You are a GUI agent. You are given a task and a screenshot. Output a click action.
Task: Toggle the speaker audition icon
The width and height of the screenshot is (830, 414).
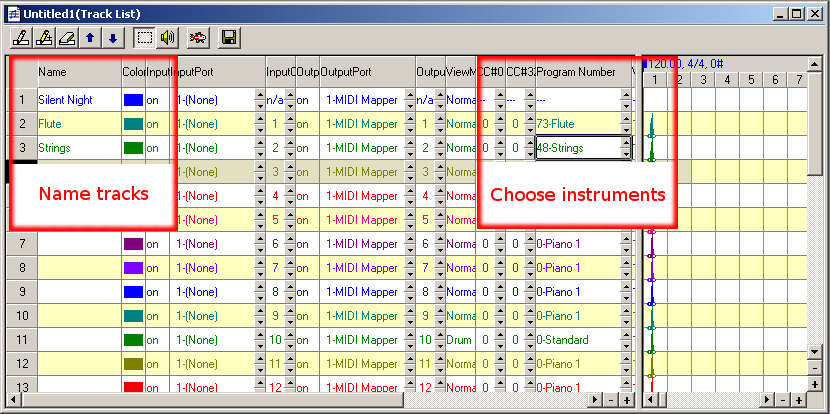(167, 38)
